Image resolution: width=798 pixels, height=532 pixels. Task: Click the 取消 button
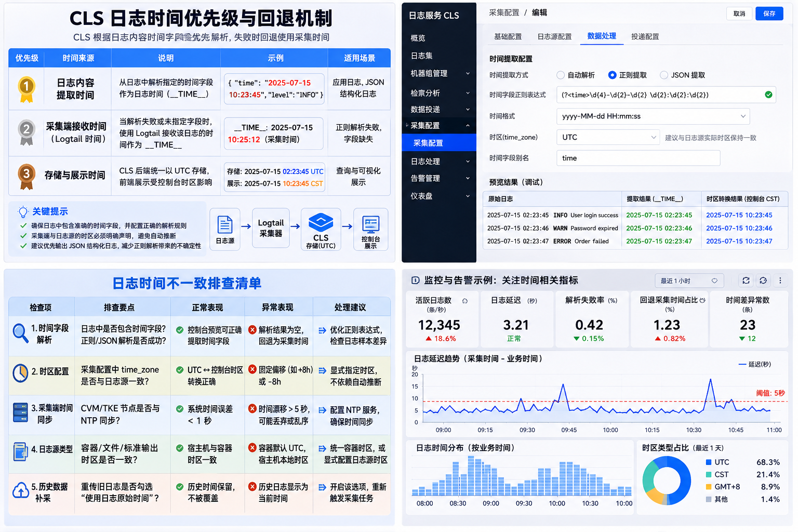point(739,14)
